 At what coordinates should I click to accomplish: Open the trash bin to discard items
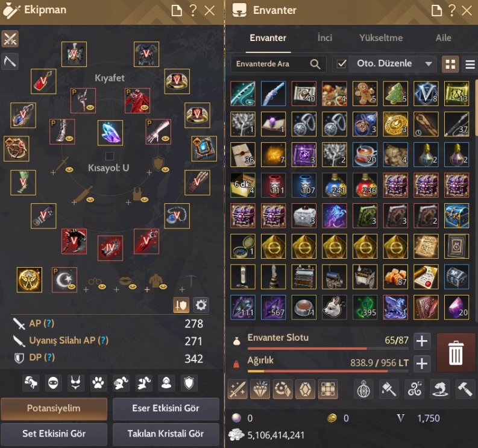[x=456, y=353]
